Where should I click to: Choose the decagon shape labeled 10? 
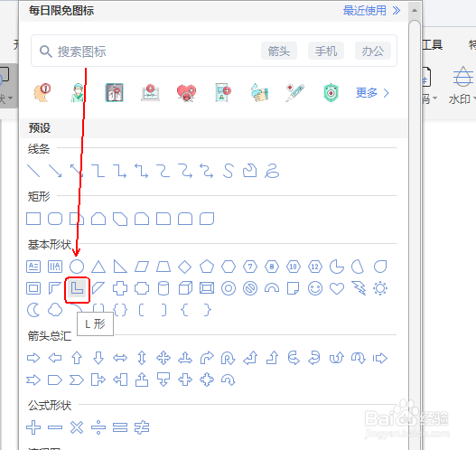point(294,267)
